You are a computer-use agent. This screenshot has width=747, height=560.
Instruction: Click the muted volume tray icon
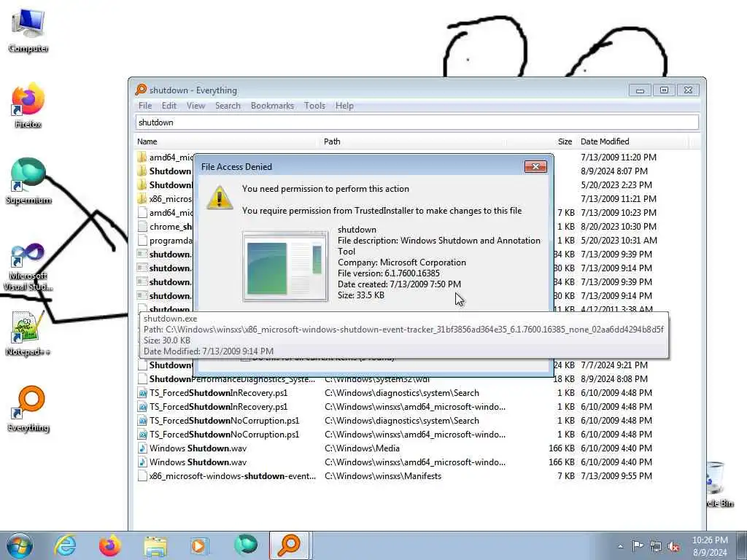[x=673, y=546]
